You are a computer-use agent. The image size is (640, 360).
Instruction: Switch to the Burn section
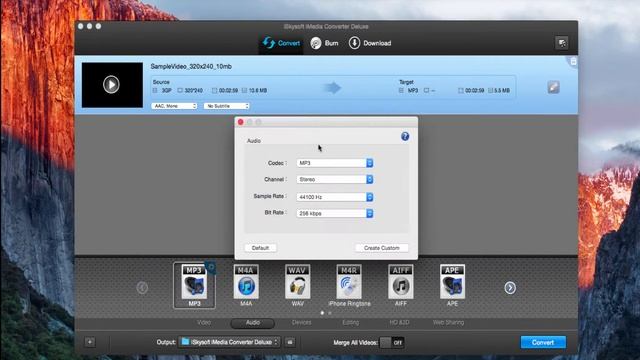click(324, 43)
